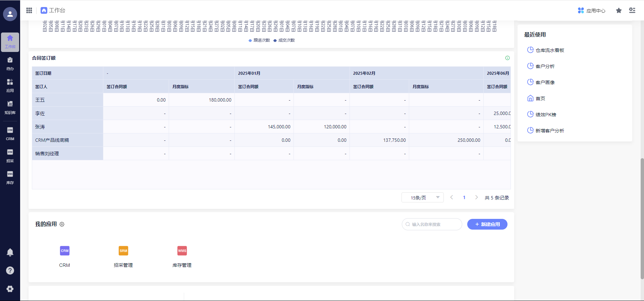
Task: Open the notifications bell icon
Action: [10, 252]
